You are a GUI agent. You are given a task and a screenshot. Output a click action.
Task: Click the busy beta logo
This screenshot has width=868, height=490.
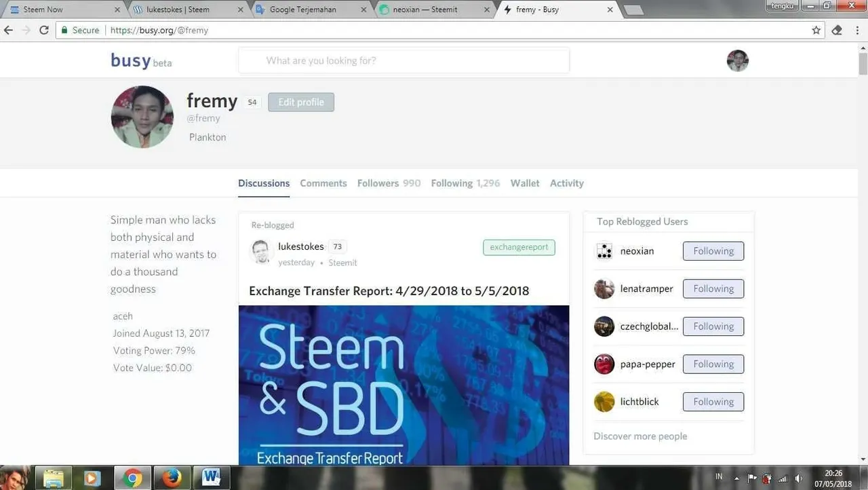(x=141, y=60)
